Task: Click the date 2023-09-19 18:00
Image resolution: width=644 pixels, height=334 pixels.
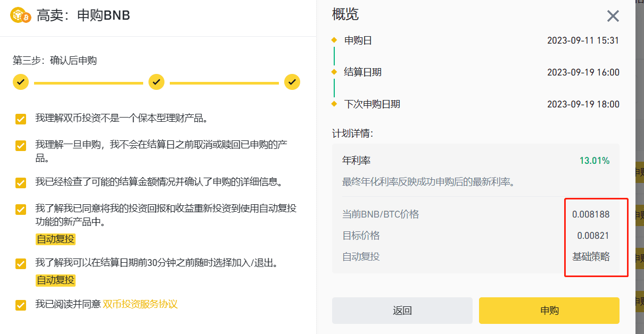Action: [583, 104]
